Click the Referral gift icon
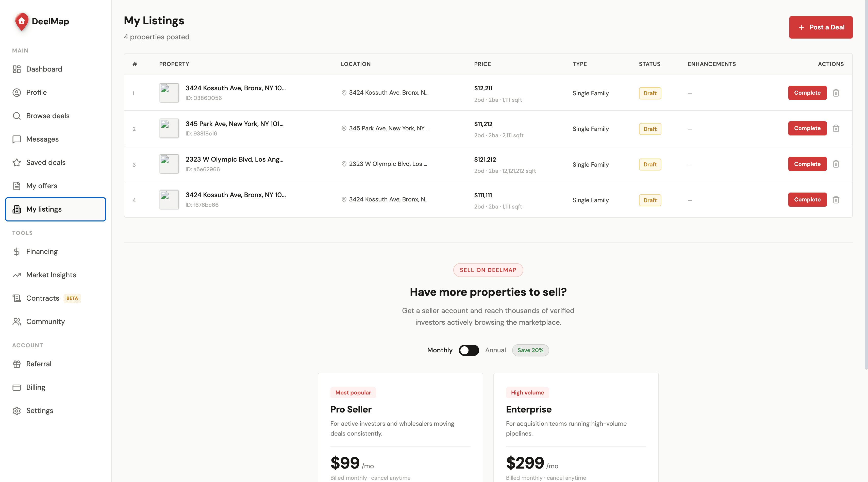 [16, 364]
